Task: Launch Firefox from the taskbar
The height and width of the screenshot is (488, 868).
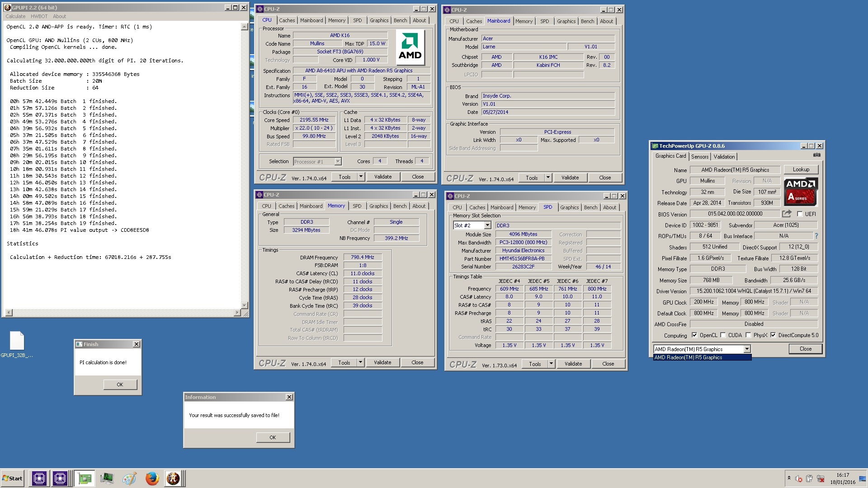Action: coord(152,478)
